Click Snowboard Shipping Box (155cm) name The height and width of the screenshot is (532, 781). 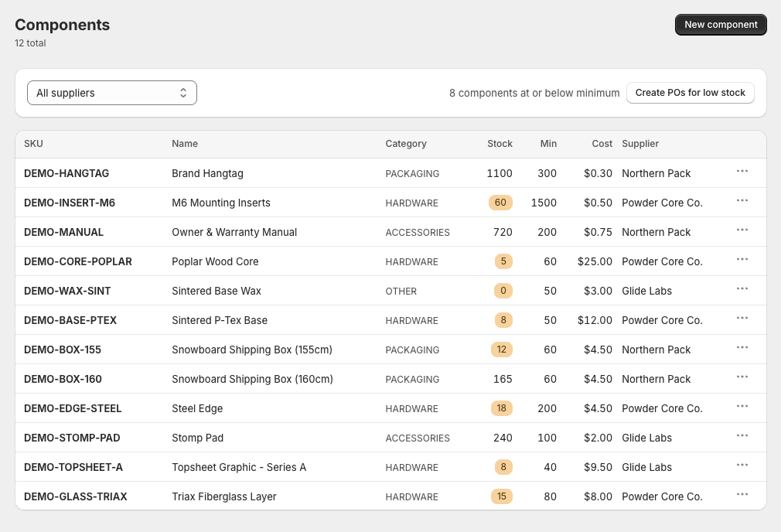[x=252, y=350]
